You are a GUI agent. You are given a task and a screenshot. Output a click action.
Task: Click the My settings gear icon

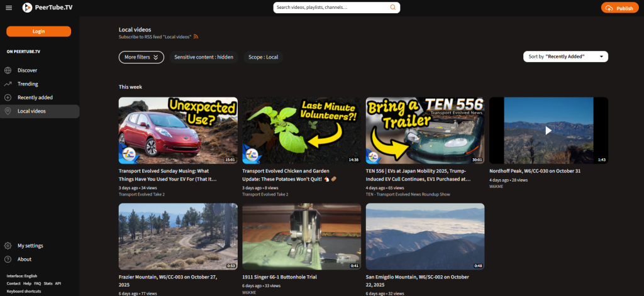click(8, 246)
